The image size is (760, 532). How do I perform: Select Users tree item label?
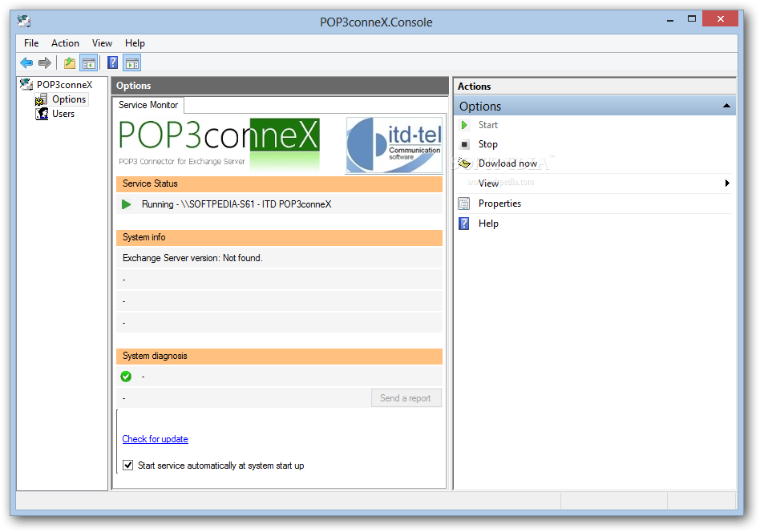click(x=63, y=114)
